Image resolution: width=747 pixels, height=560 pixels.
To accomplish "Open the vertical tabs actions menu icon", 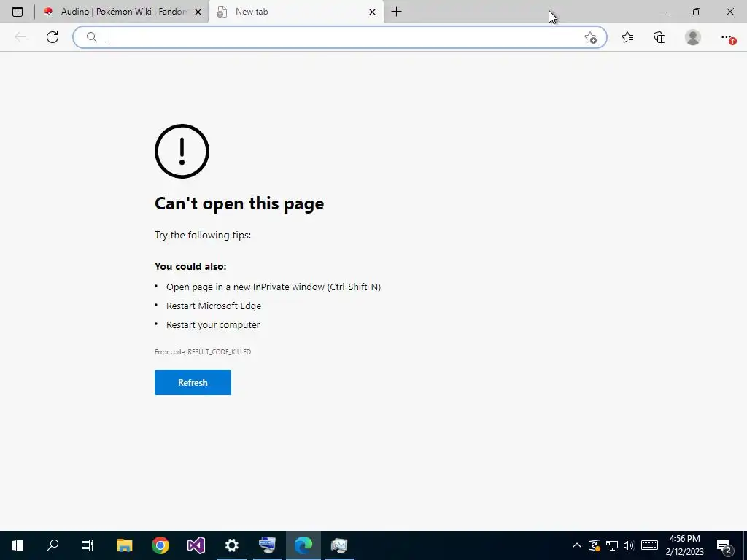I will (x=18, y=12).
